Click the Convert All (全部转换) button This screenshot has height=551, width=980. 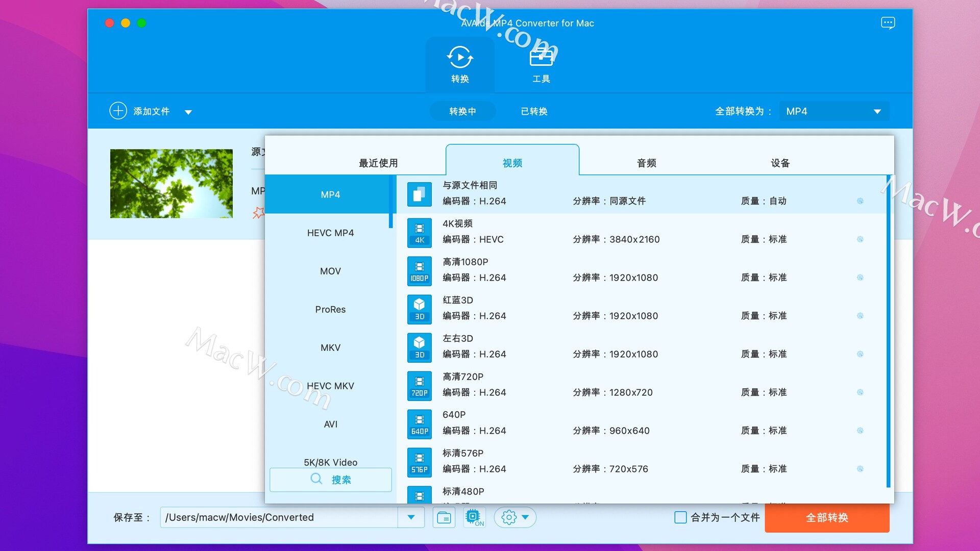point(827,517)
